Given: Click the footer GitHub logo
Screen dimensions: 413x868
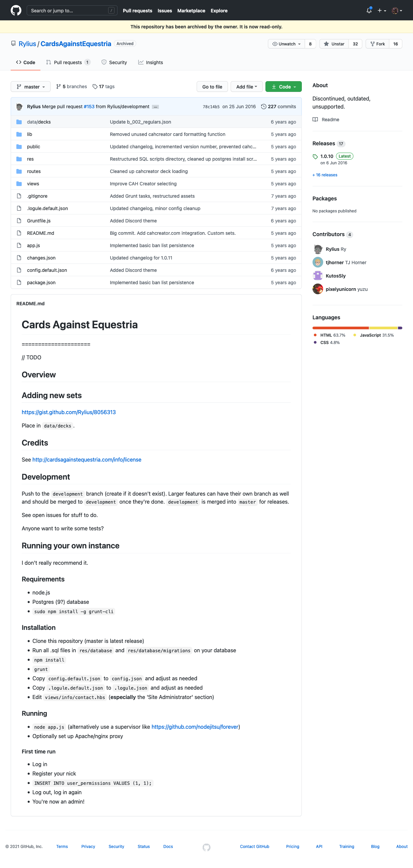Looking at the screenshot, I should click(x=206, y=846).
